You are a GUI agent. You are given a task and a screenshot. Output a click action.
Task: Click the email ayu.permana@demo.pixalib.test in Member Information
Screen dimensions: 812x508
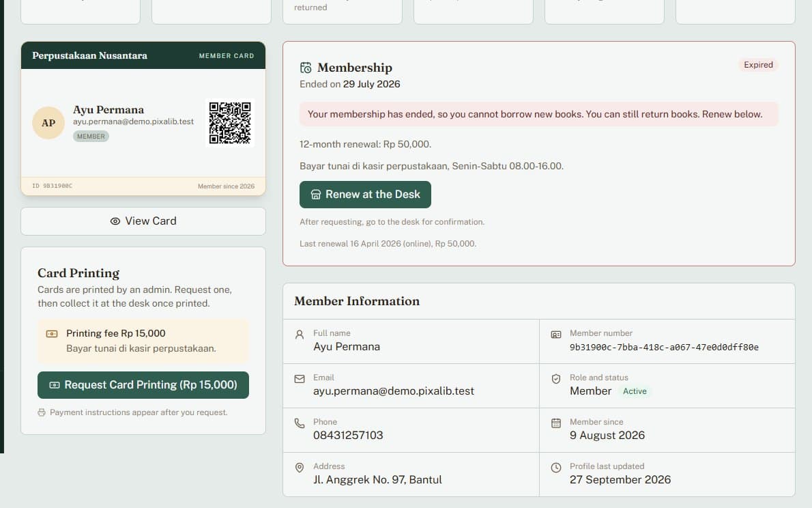click(394, 391)
